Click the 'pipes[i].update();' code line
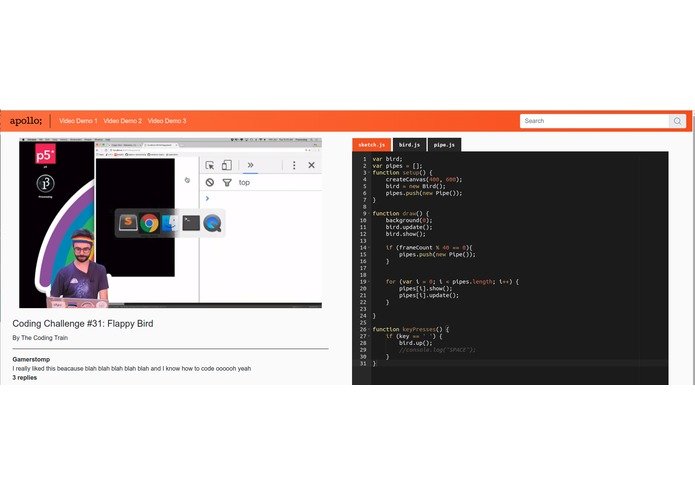This screenshot has height=494, width=695. [429, 296]
